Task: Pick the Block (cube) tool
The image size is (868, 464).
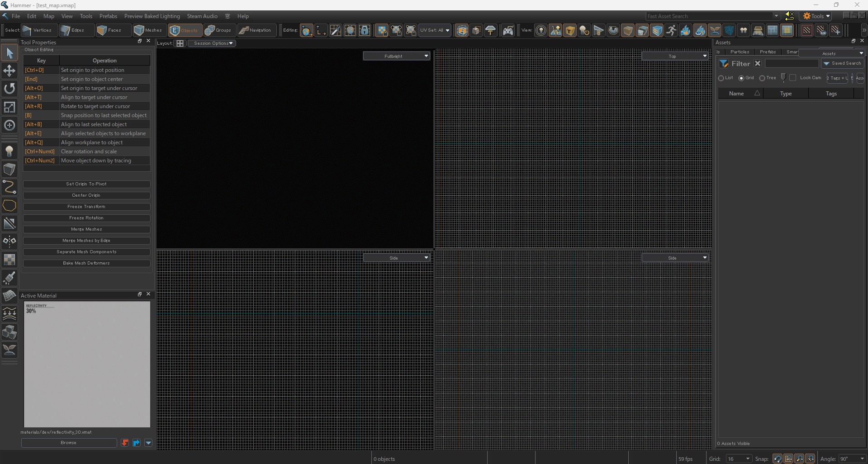Action: [9, 169]
